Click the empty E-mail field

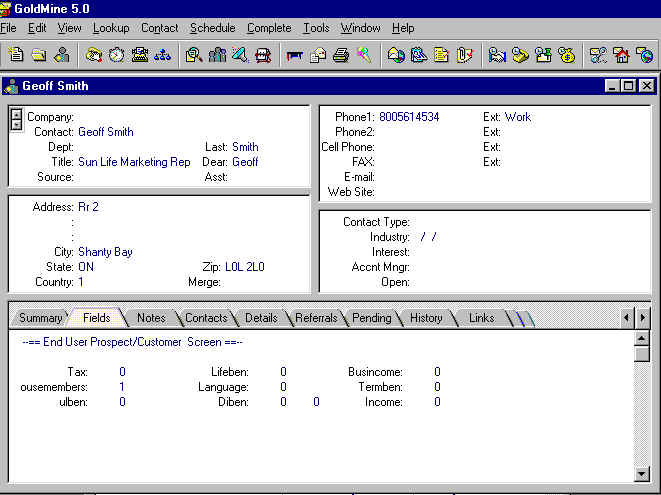click(x=512, y=177)
